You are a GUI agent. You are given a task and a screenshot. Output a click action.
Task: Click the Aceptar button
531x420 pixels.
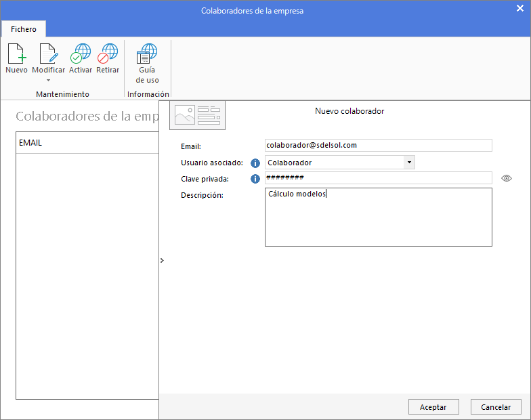[x=433, y=406]
